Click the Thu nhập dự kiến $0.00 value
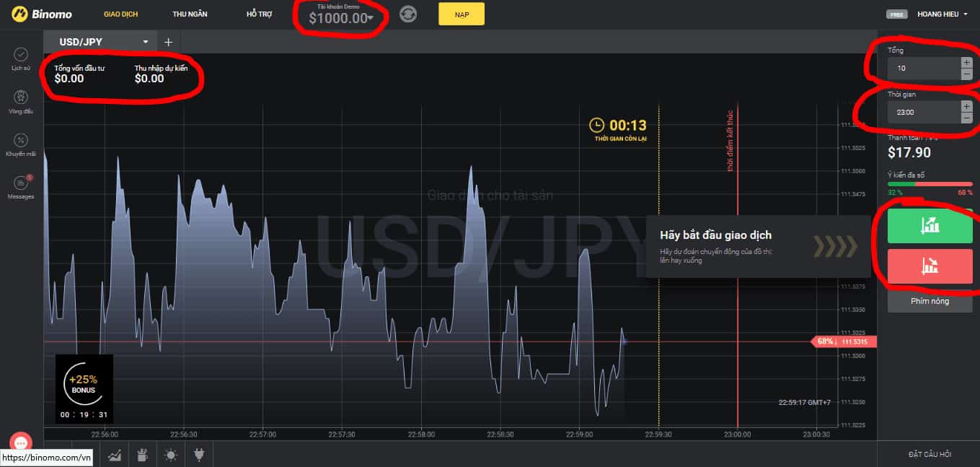 point(149,79)
